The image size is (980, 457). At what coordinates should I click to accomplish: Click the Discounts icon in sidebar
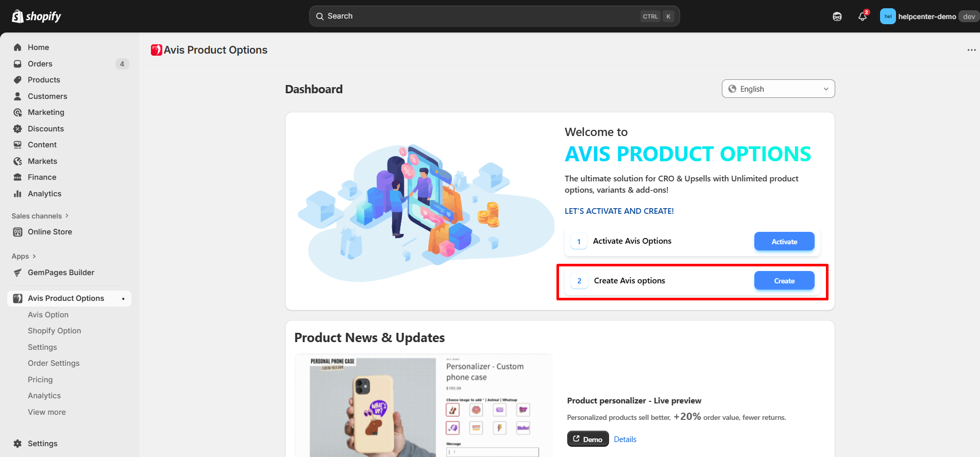(18, 129)
